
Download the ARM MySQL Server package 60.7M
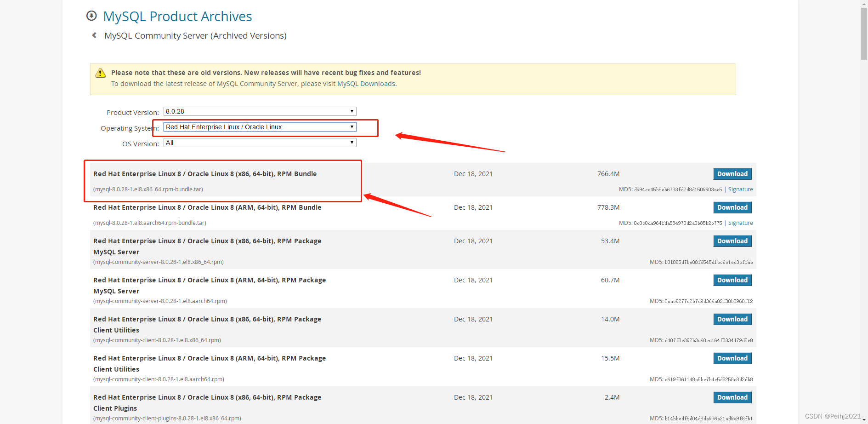(x=732, y=280)
